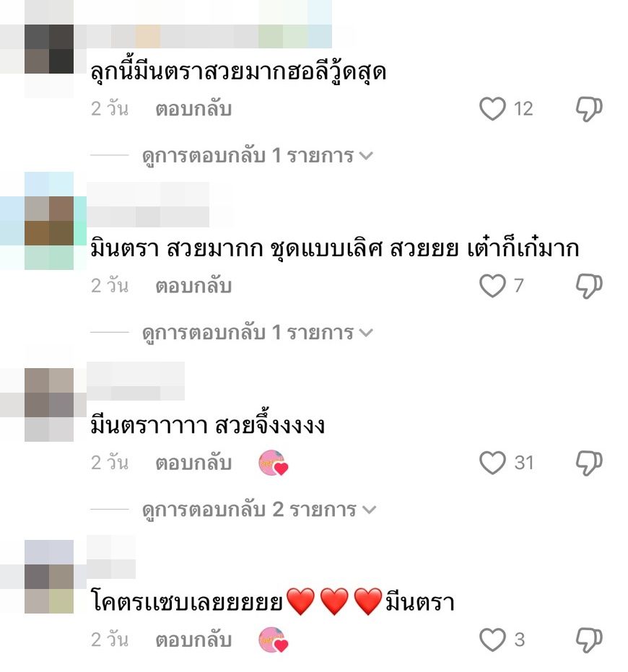Like the comment with 7 likes
628x672 pixels.
coord(492,285)
